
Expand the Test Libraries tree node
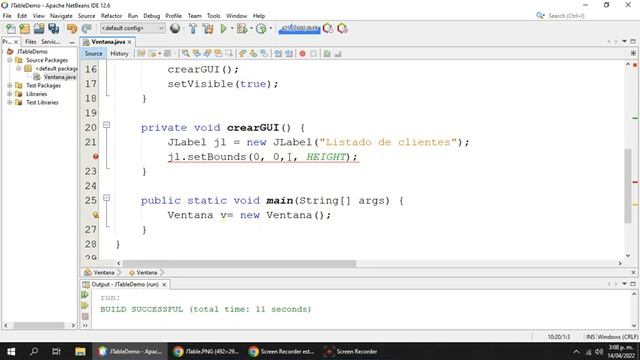tap(10, 102)
